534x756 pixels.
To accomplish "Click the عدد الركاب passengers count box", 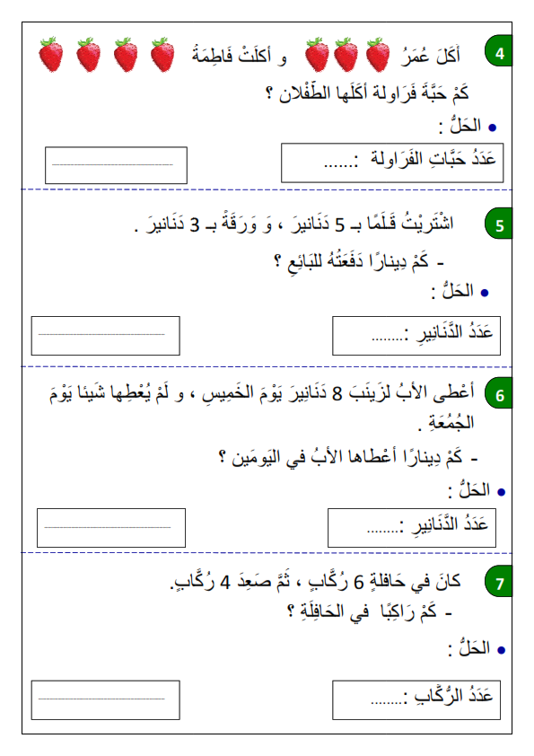I will 416,700.
